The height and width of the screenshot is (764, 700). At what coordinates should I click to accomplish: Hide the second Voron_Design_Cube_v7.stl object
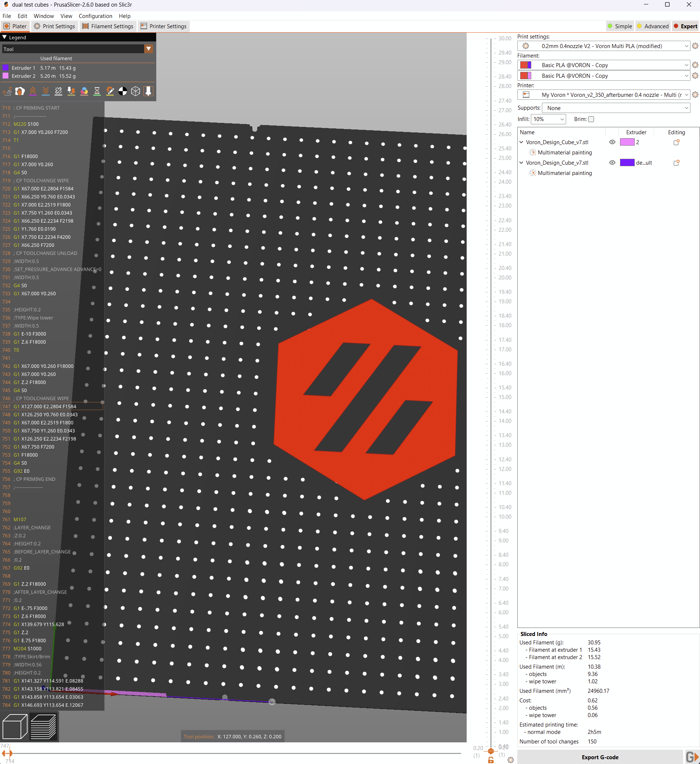coord(612,162)
